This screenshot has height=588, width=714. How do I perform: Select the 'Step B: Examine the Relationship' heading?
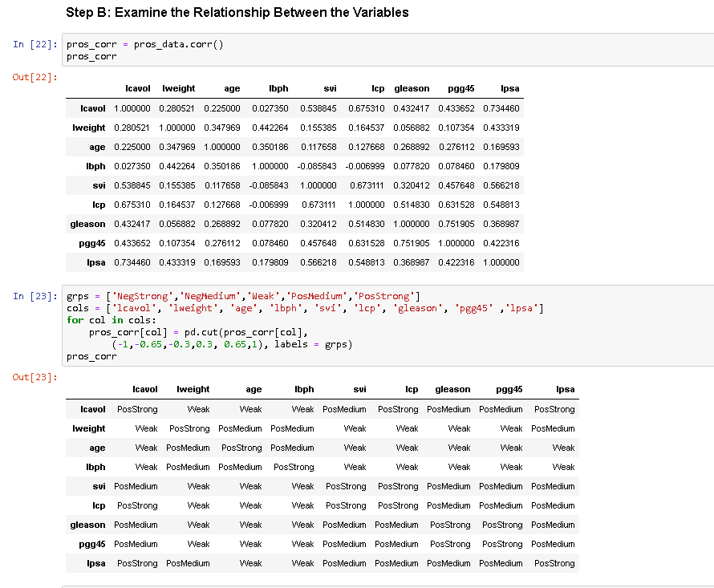237,12
